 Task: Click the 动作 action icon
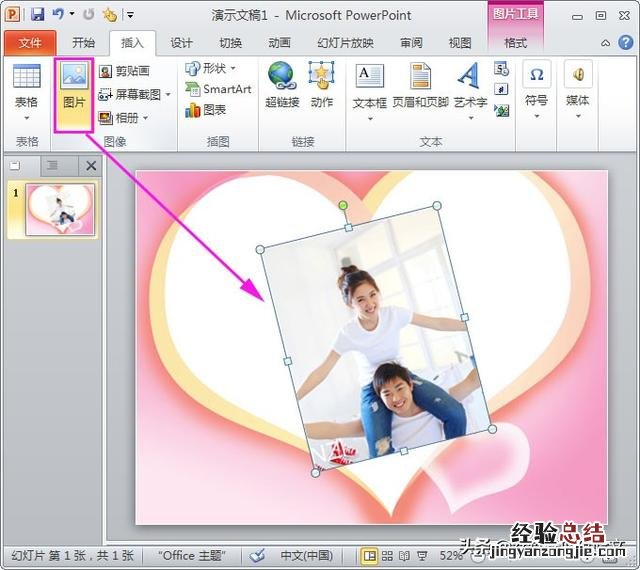pos(321,85)
